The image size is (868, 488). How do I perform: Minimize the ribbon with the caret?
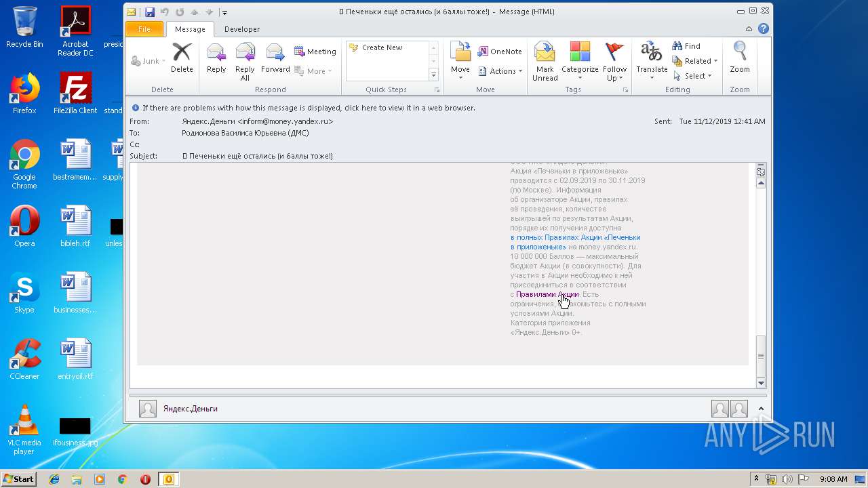coord(749,29)
